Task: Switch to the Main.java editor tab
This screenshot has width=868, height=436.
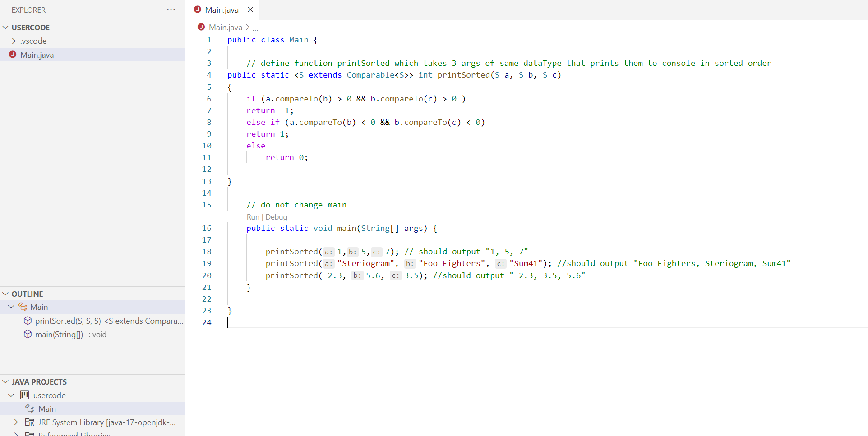Action: click(221, 9)
